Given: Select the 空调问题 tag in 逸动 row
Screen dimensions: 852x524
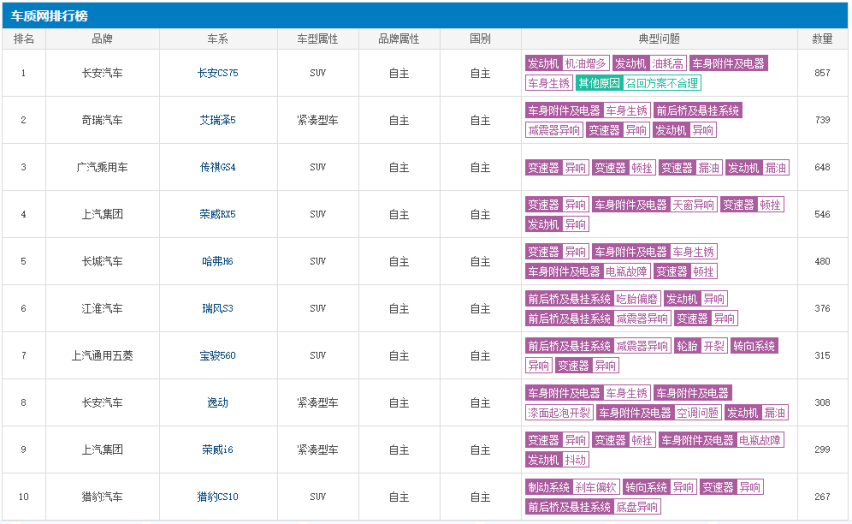Looking at the screenshot, I should [698, 413].
